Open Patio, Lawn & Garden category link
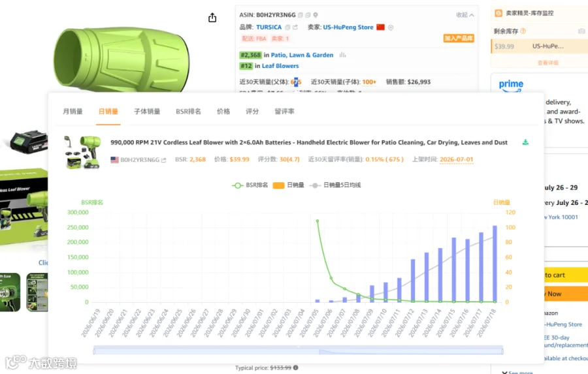Image resolution: width=588 pixels, height=374 pixels. click(302, 55)
